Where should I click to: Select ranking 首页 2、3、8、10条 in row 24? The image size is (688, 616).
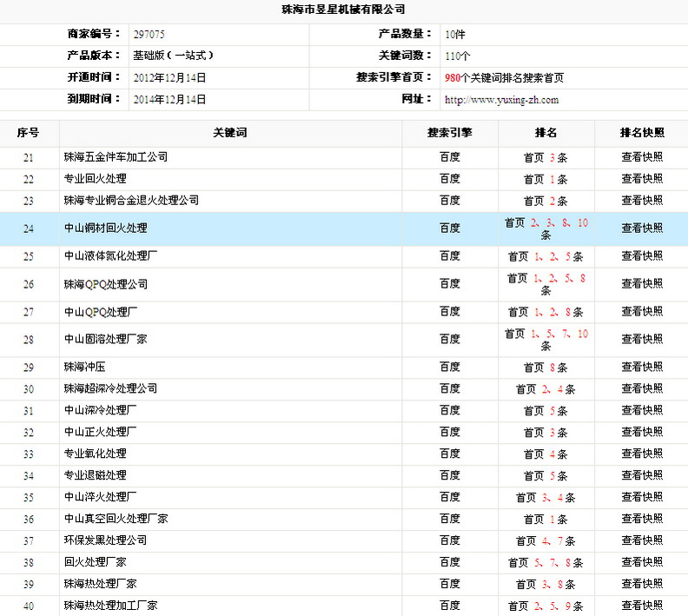(x=546, y=229)
